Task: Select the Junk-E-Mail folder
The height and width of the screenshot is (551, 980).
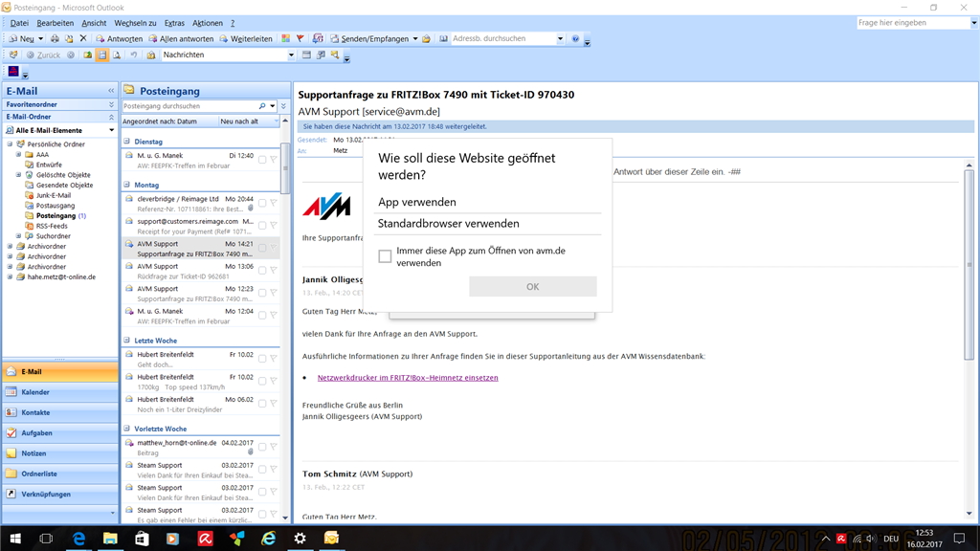Action: [x=54, y=195]
